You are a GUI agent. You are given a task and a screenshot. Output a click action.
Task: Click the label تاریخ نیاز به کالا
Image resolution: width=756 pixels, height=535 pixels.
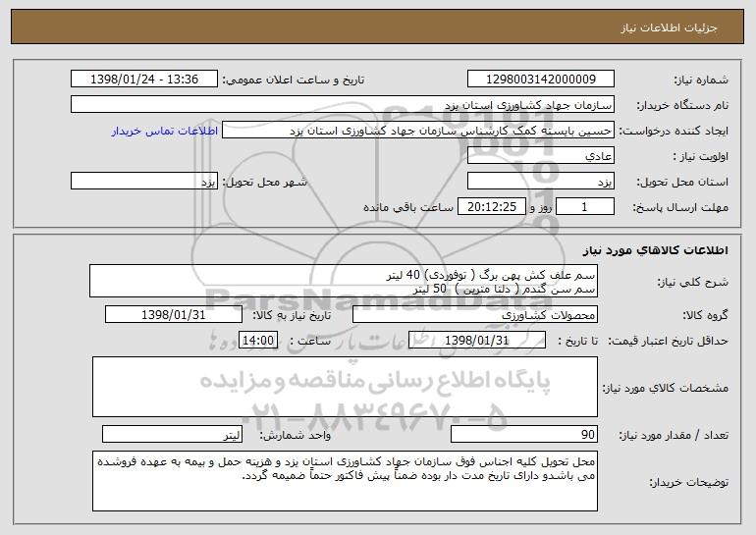[x=292, y=316]
